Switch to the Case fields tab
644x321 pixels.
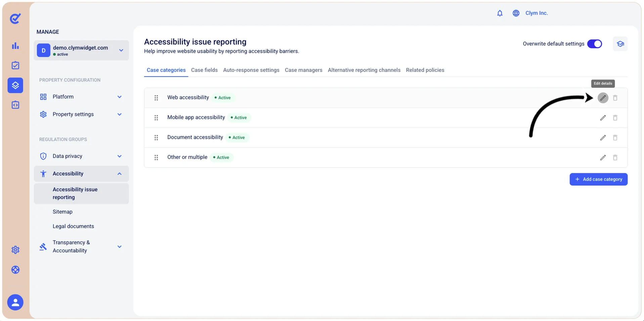(x=204, y=70)
